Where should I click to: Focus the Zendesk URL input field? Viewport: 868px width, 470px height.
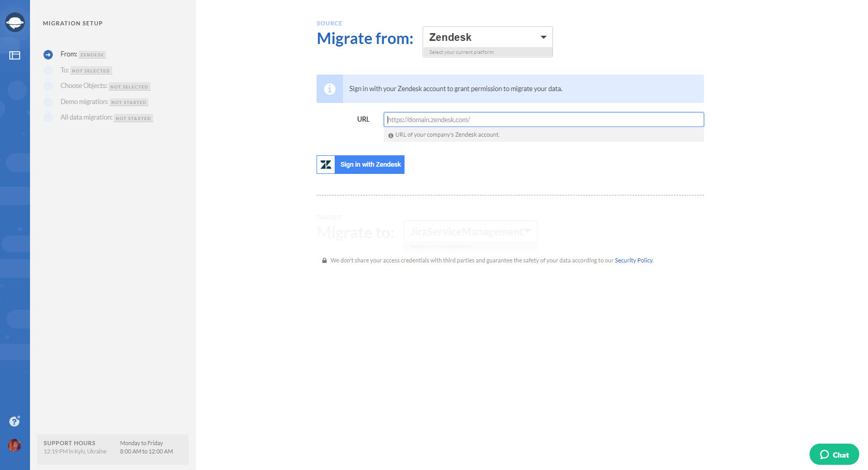click(x=544, y=120)
